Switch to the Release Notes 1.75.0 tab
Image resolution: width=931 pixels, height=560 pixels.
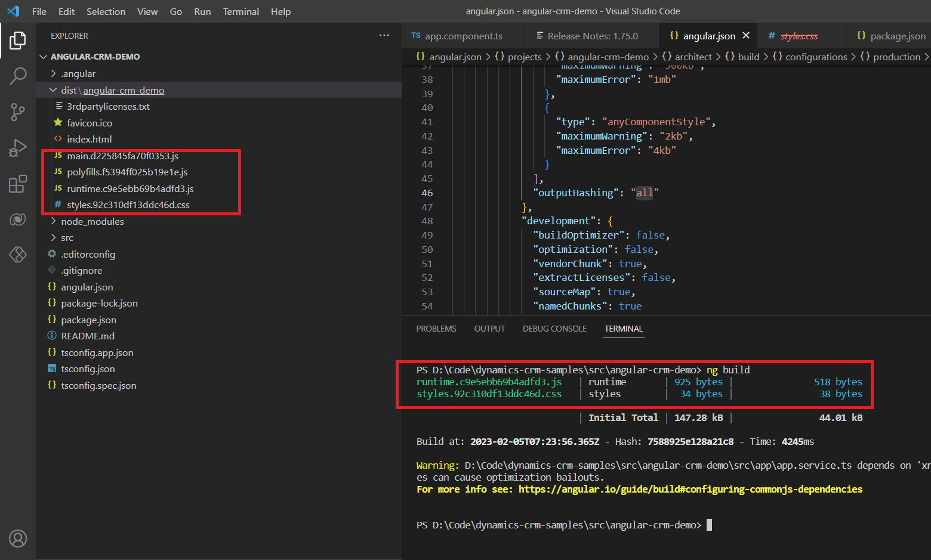click(x=592, y=36)
